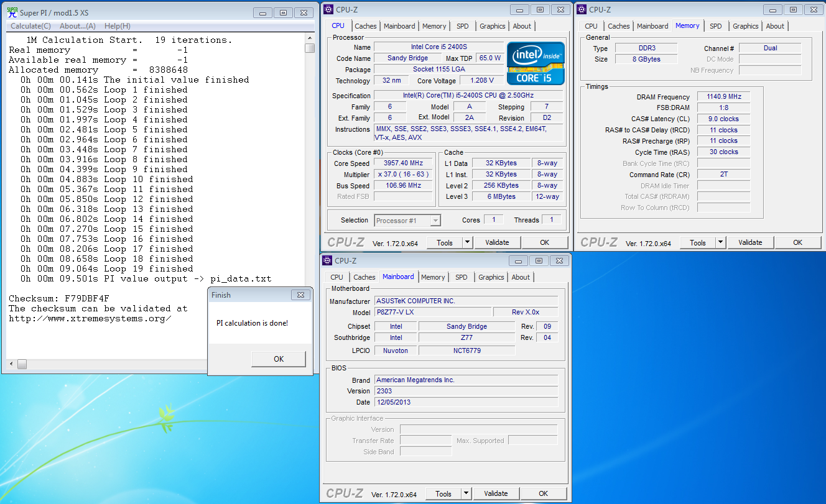The width and height of the screenshot is (826, 504).
Task: Click the Intel Core i5 2400S name field
Action: tap(439, 47)
